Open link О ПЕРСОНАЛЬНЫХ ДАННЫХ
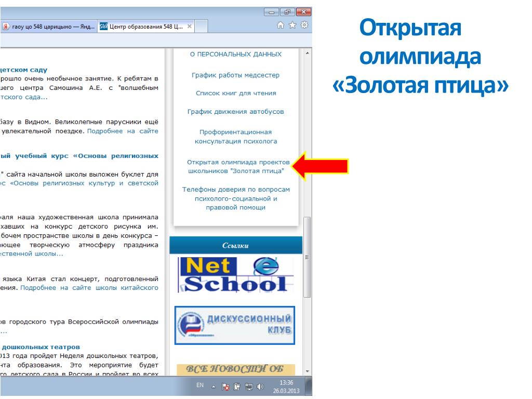Screen dimensions: 532x399 (x=235, y=54)
